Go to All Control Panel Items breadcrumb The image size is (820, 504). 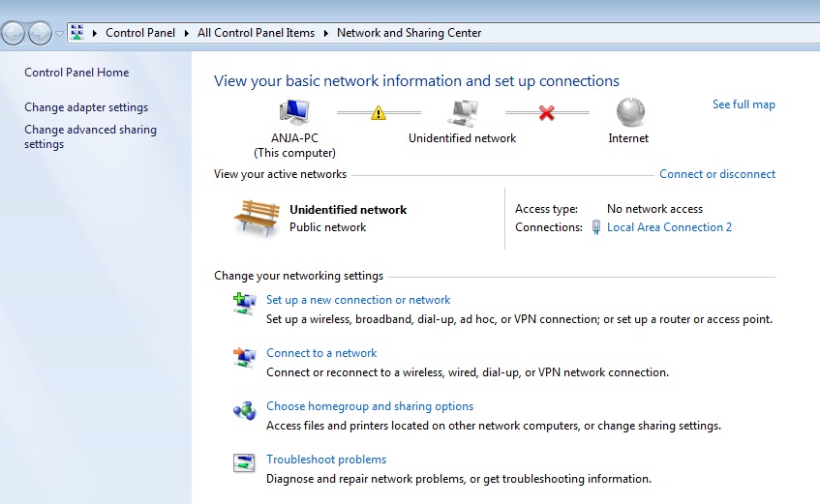[x=256, y=33]
